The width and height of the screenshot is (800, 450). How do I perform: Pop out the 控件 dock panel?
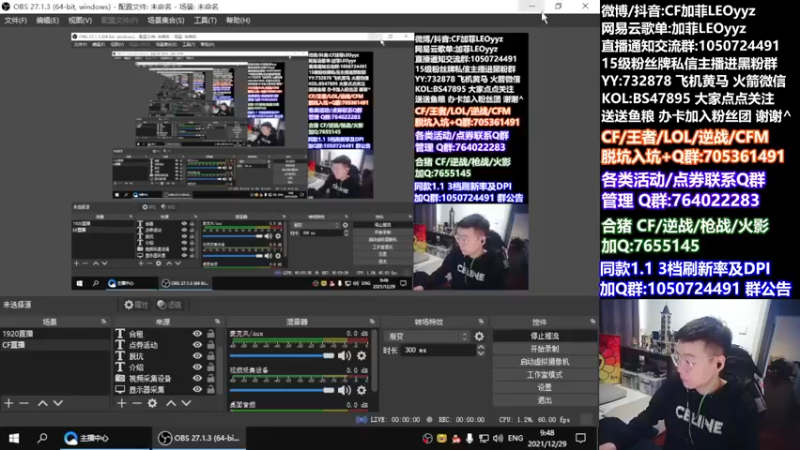pos(592,322)
